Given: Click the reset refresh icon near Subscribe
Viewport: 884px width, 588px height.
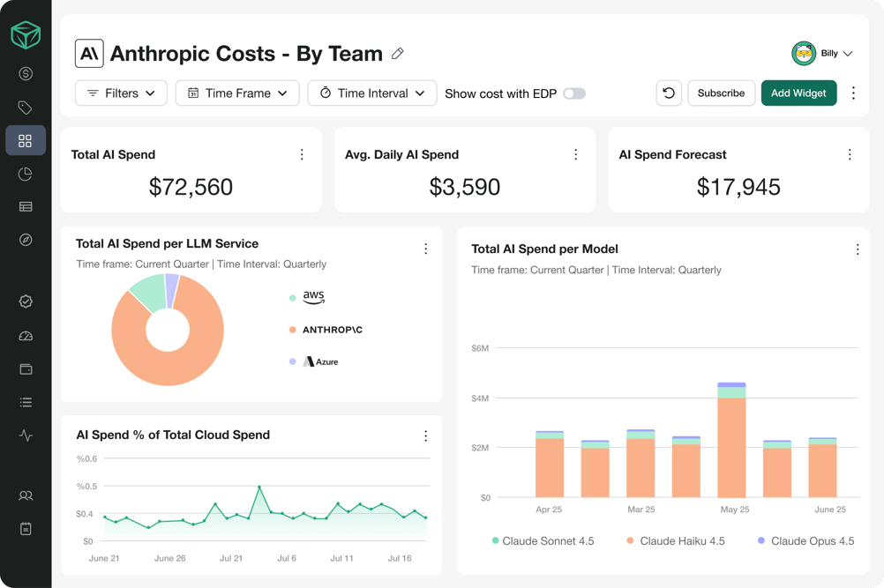Looking at the screenshot, I should 669,93.
